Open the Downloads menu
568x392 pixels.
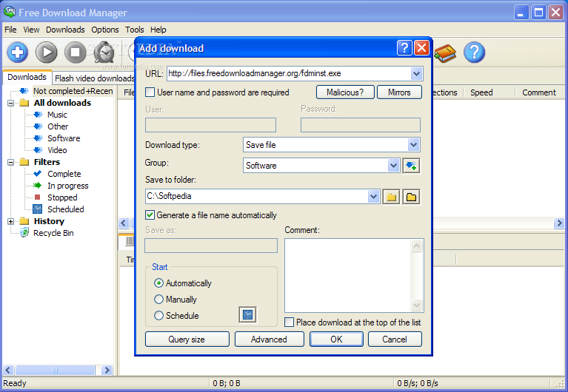[65, 30]
